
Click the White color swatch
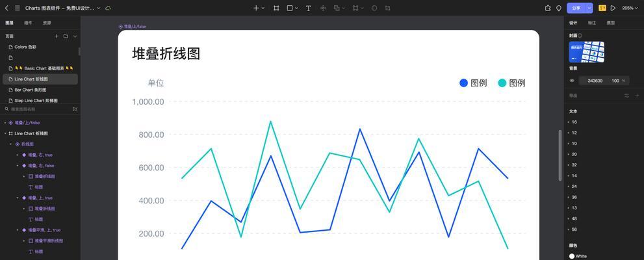(572, 256)
